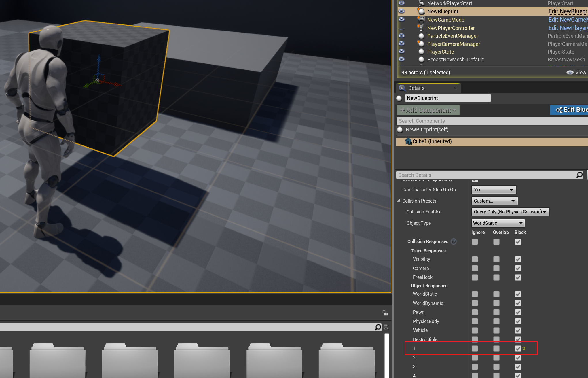Image resolution: width=588 pixels, height=378 pixels.
Task: Click the save search icon in content browser
Action: pyautogui.click(x=386, y=327)
